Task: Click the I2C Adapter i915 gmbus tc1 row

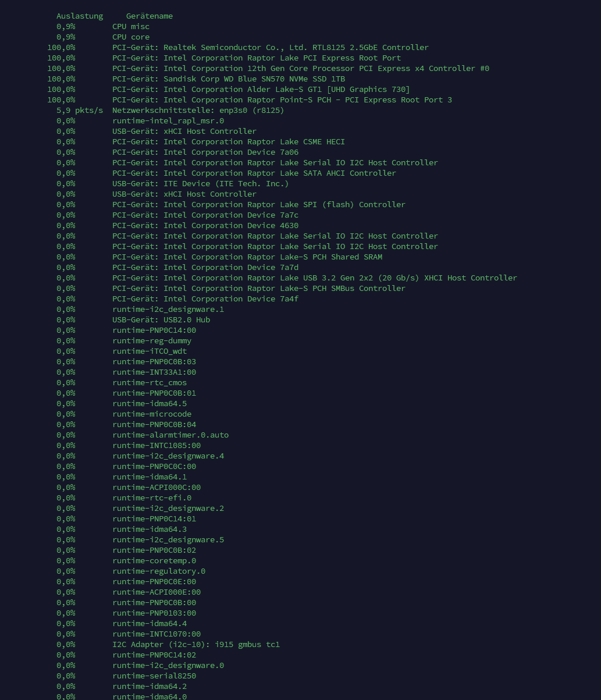Action: [168, 644]
